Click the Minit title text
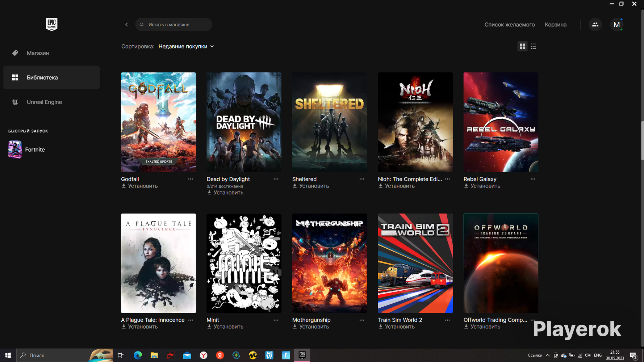Viewport: 644px width, 362px height. pyautogui.click(x=213, y=320)
